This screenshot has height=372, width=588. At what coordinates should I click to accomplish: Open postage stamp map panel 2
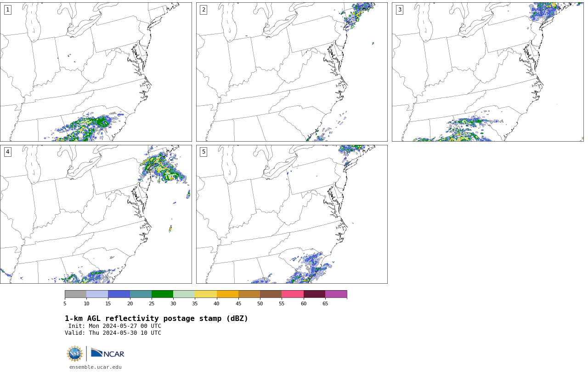[292, 72]
